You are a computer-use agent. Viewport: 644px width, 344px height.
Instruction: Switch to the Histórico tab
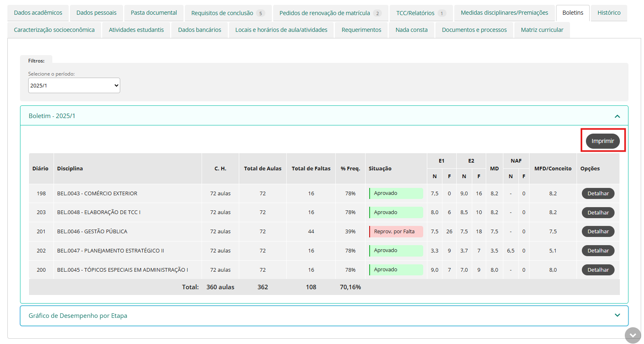(608, 13)
